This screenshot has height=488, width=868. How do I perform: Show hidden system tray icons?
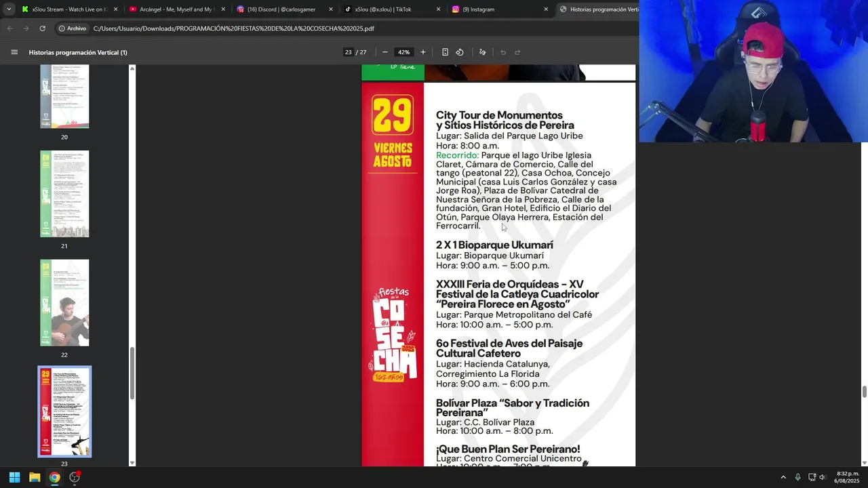click(x=783, y=477)
